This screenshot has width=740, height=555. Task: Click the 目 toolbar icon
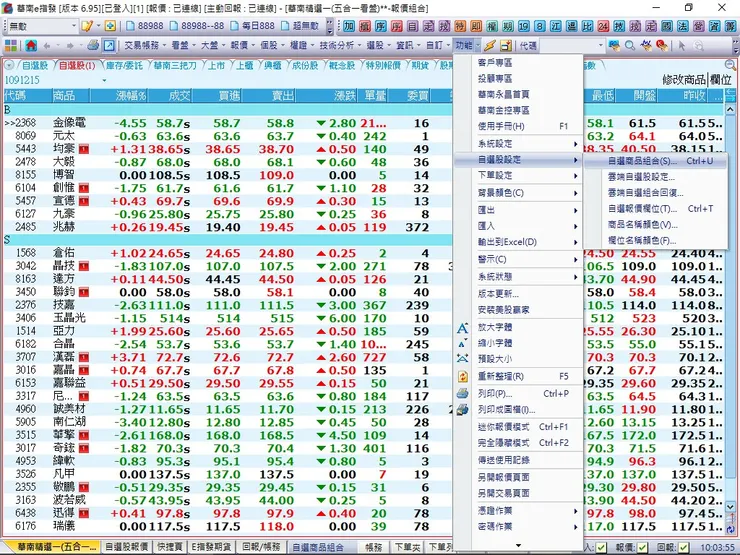pos(412,26)
